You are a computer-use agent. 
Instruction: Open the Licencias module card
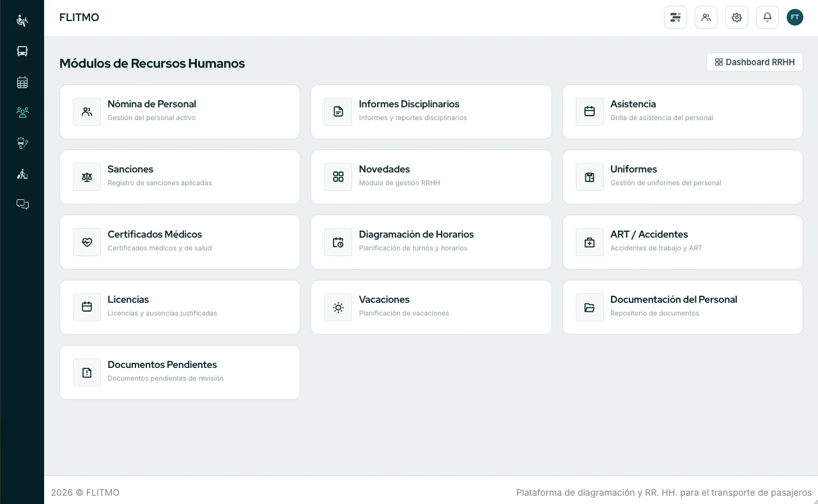coord(180,307)
